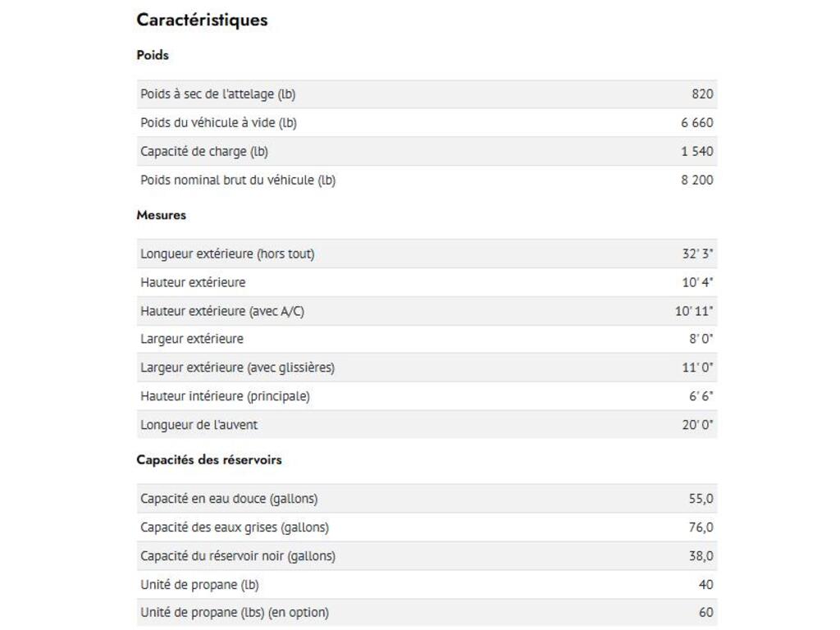
Task: Select the Longueur de l'auvent row
Action: click(x=427, y=425)
